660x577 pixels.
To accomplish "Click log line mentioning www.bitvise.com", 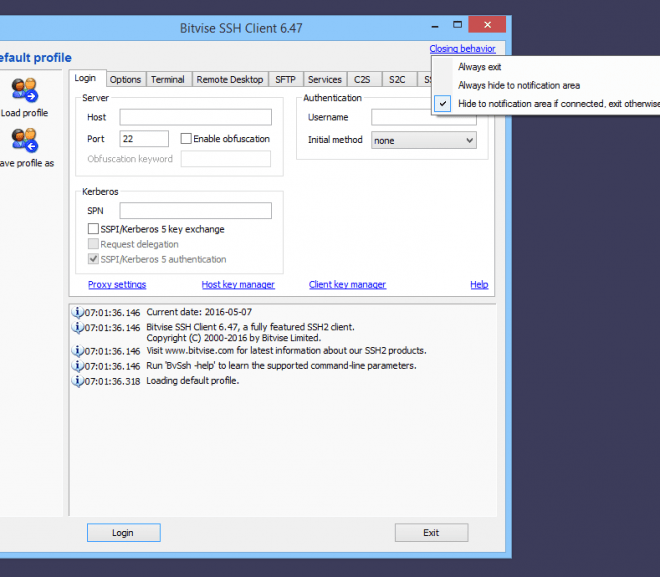I will click(x=286, y=350).
